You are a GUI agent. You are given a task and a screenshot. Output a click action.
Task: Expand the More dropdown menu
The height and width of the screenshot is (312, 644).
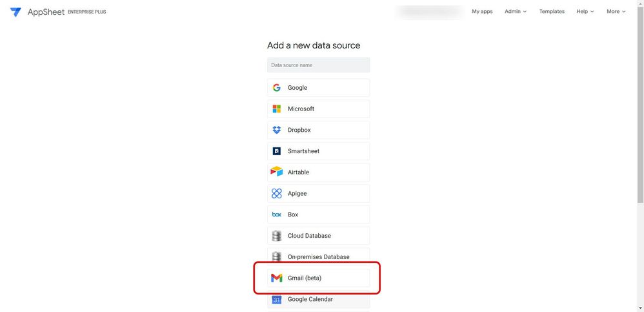click(x=616, y=12)
